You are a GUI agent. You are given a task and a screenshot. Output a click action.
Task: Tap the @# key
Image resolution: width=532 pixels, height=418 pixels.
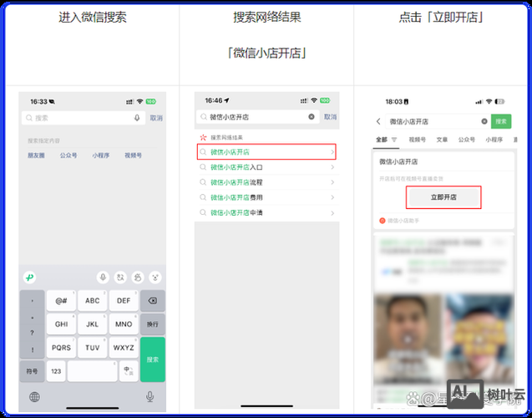pos(62,300)
